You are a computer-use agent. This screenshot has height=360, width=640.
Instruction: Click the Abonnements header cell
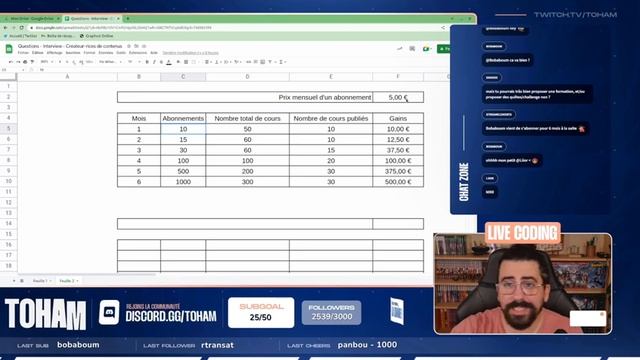coord(183,118)
